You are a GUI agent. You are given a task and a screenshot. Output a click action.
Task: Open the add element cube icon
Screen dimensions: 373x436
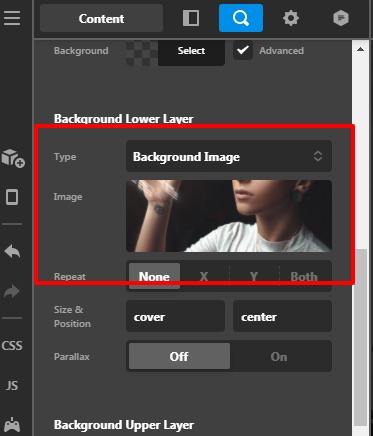pos(13,158)
